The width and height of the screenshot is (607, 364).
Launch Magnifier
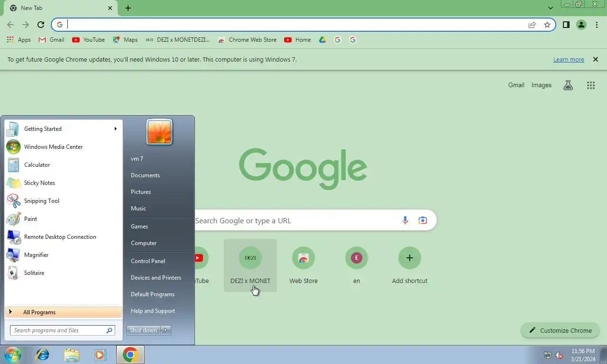click(64, 255)
